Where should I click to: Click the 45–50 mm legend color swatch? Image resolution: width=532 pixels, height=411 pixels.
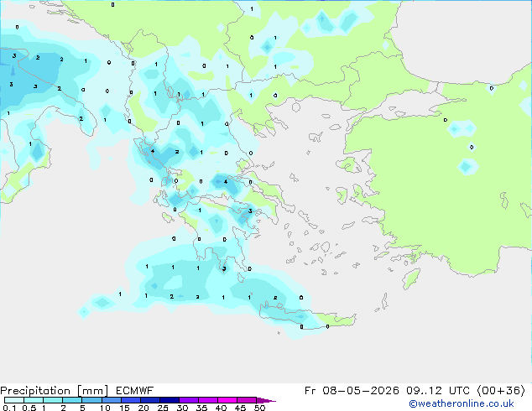point(247,400)
